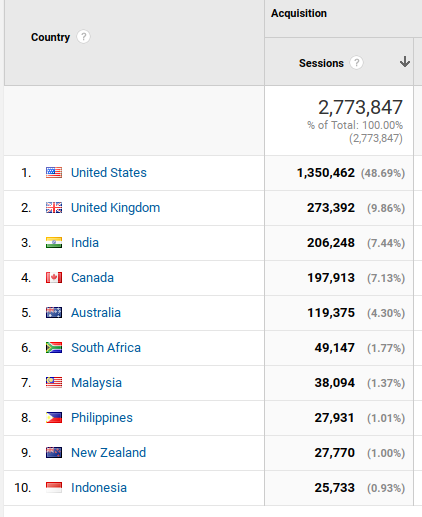Click the Philippines flag icon
422x517 pixels.
click(x=54, y=418)
